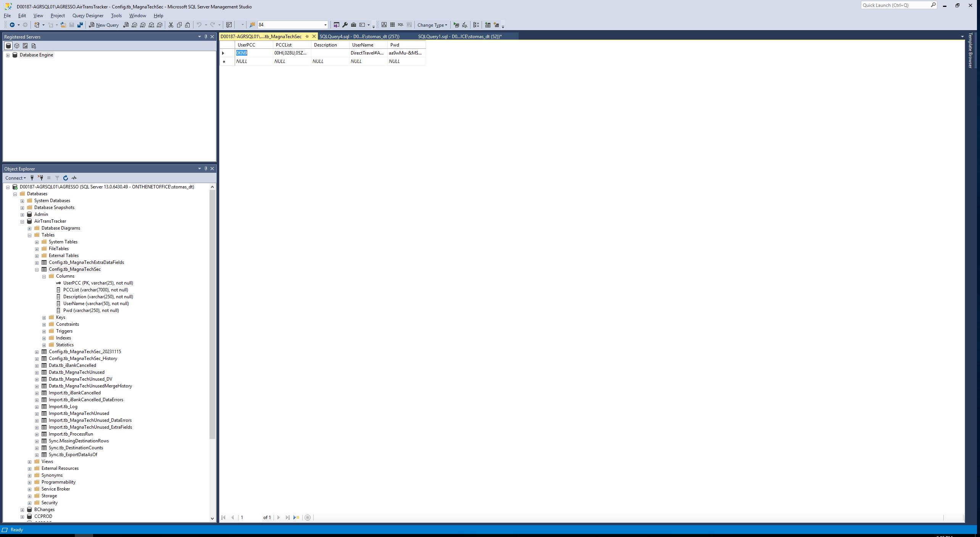Image resolution: width=980 pixels, height=537 pixels.
Task: Toggle the Show Diagram Pane icon
Action: (384, 25)
